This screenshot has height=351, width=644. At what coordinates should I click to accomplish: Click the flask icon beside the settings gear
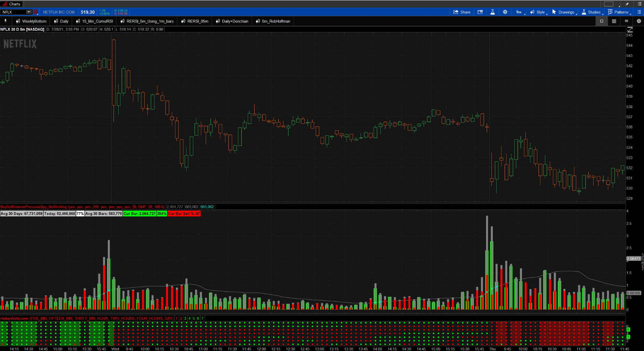click(492, 12)
